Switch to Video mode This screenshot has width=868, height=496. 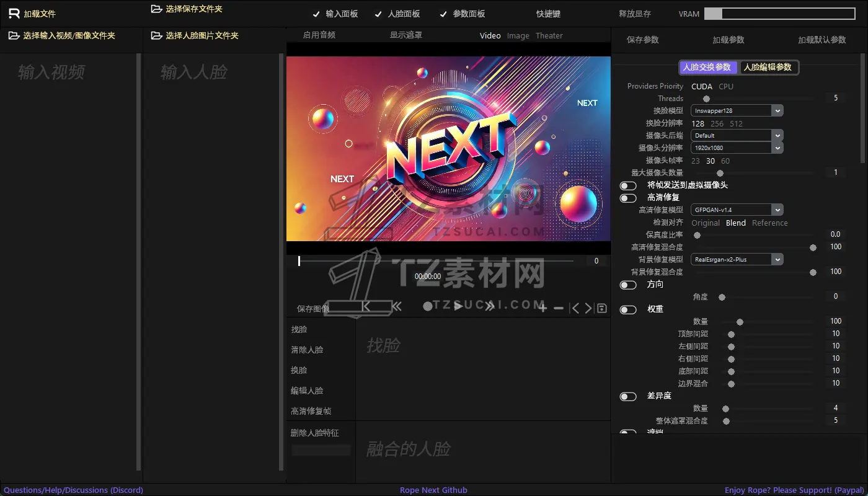click(490, 36)
